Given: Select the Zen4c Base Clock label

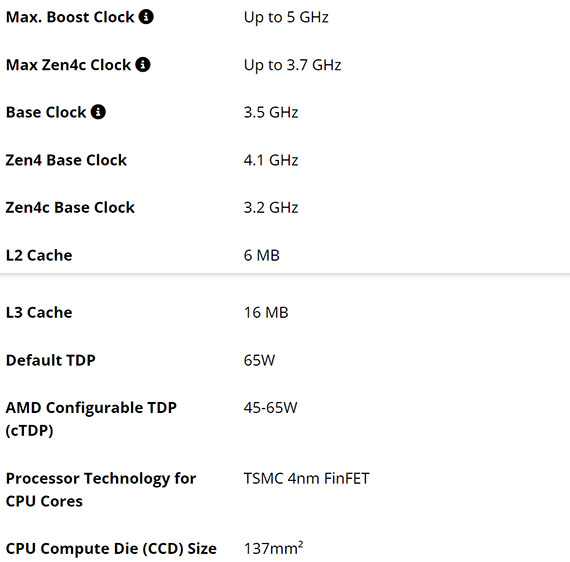Looking at the screenshot, I should click(x=70, y=208).
